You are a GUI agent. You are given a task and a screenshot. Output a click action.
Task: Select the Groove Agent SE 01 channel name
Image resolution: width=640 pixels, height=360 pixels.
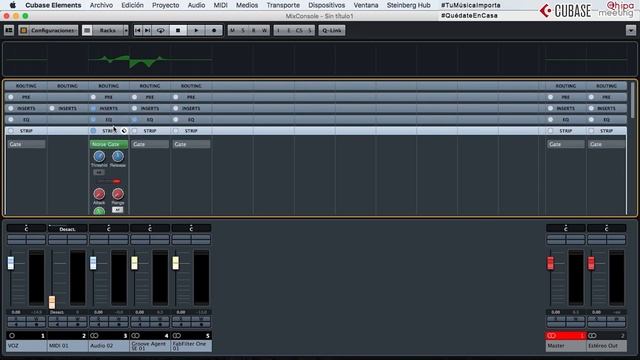click(150, 346)
